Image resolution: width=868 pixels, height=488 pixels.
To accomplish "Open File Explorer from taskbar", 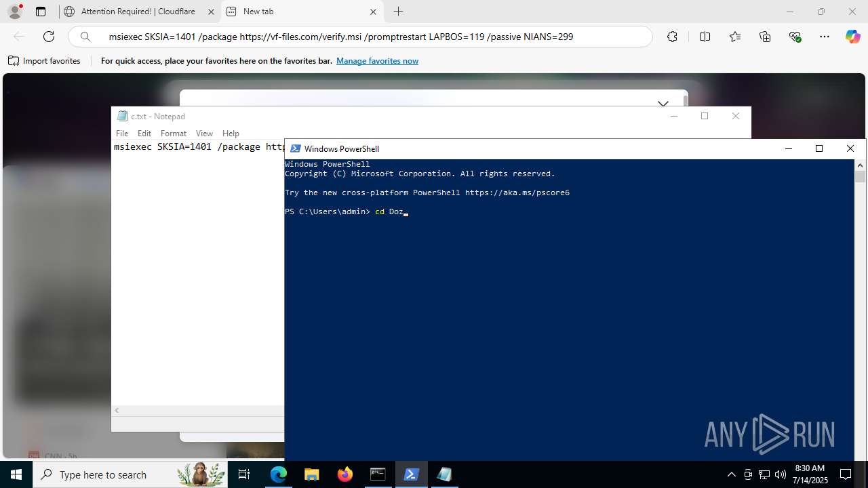I will (311, 474).
